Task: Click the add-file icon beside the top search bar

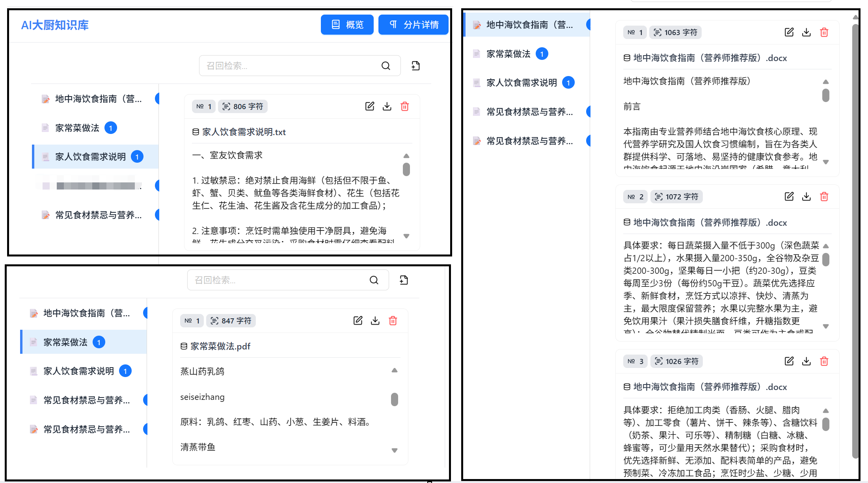Action: pos(415,65)
